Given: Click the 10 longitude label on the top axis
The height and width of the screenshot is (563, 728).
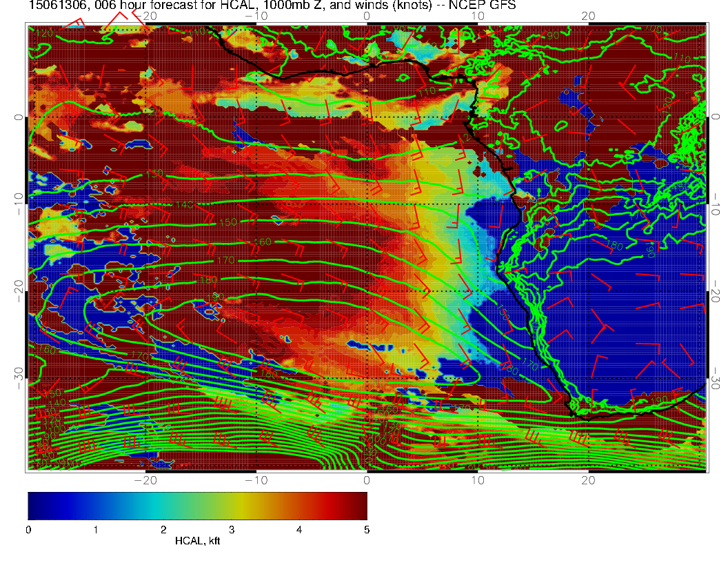Looking at the screenshot, I should 478,16.
